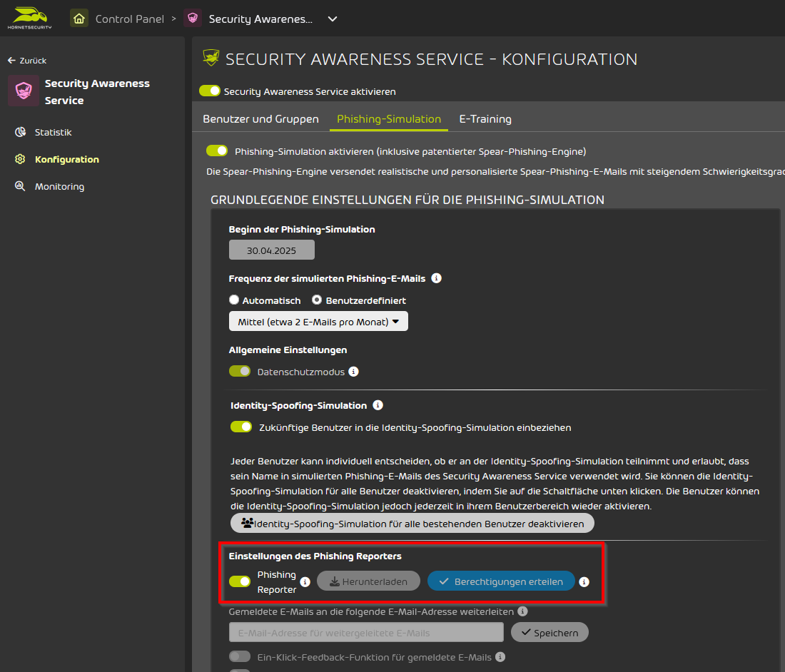Open the home icon in breadcrumb

point(79,19)
